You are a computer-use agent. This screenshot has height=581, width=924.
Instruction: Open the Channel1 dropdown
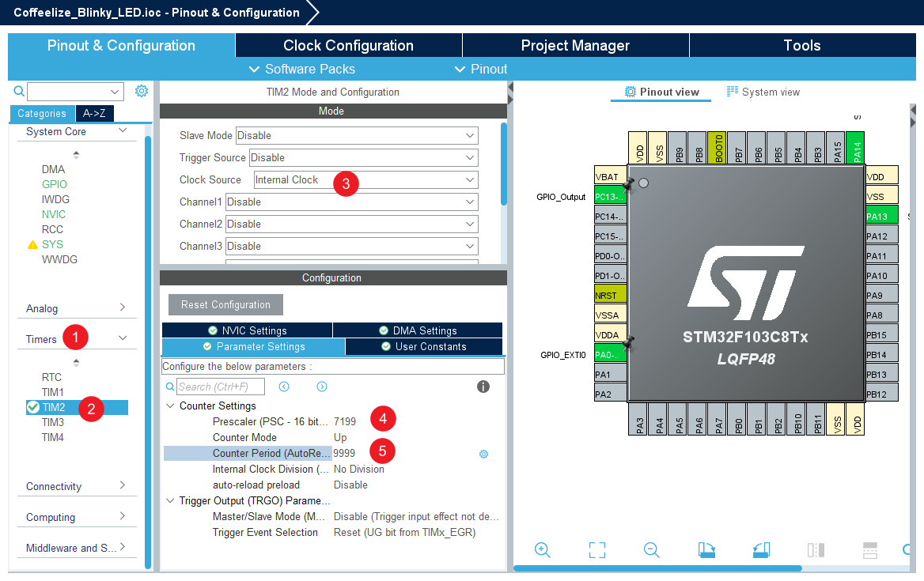coord(470,202)
